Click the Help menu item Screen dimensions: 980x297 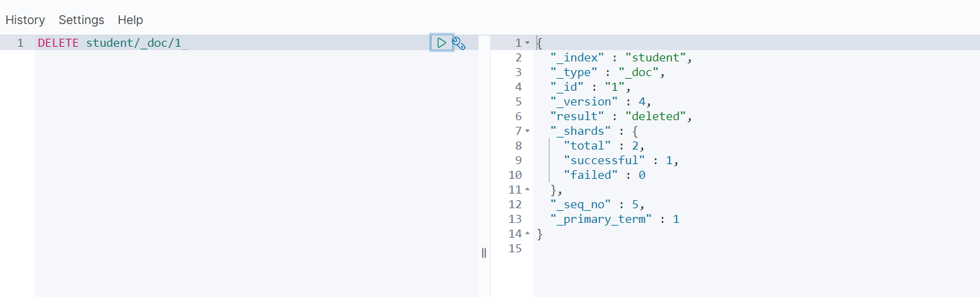point(130,20)
